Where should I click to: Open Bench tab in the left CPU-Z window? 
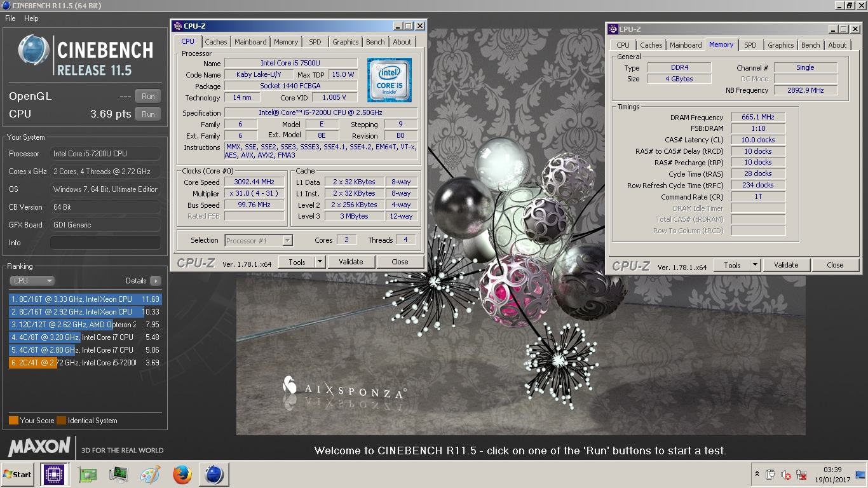click(x=376, y=42)
